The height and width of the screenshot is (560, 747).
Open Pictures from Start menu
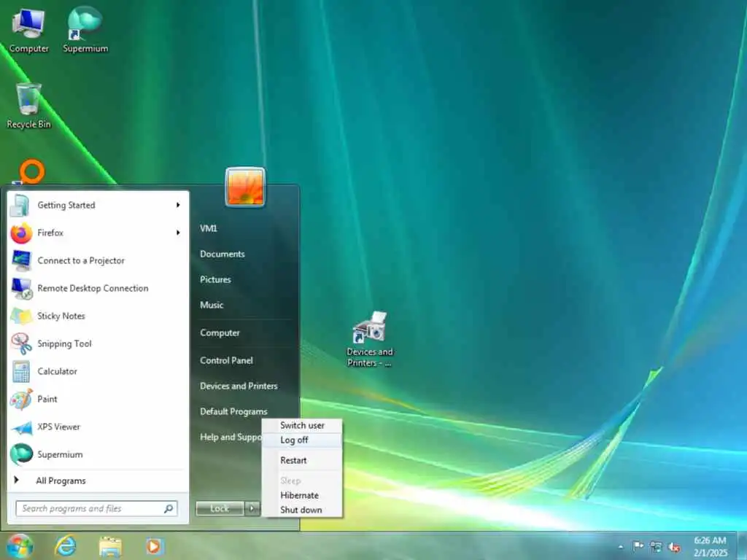[215, 279]
